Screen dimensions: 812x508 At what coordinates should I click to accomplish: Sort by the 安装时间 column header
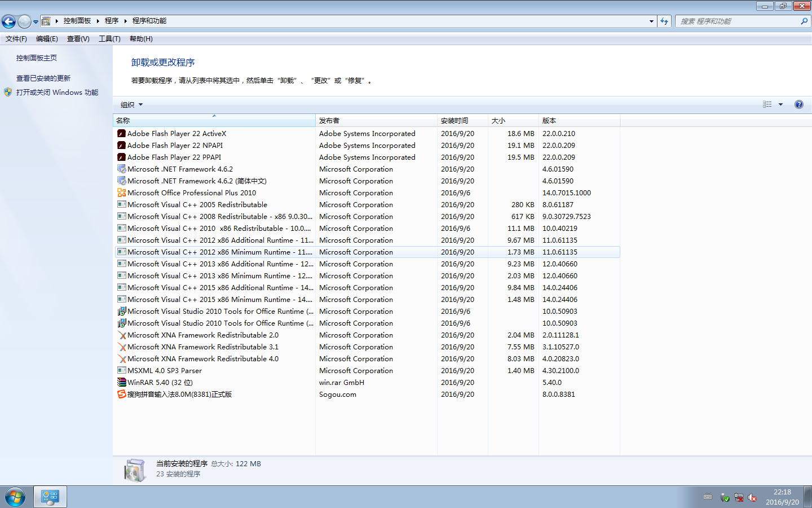(x=462, y=121)
